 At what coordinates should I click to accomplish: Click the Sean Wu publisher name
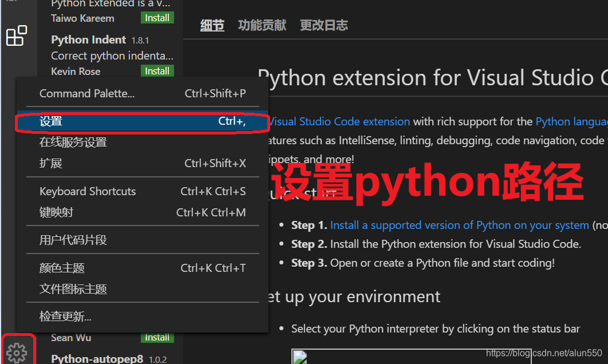[71, 338]
